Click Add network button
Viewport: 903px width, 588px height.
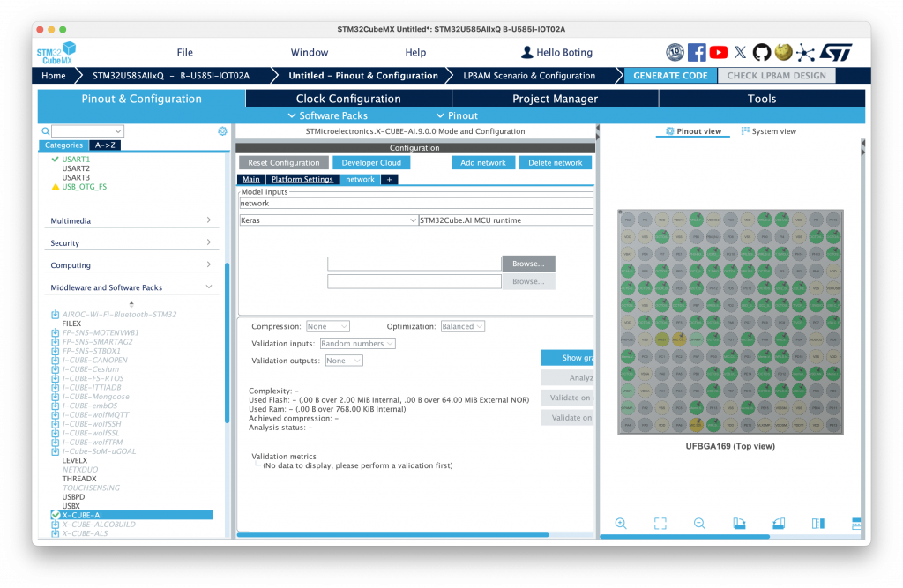click(483, 163)
